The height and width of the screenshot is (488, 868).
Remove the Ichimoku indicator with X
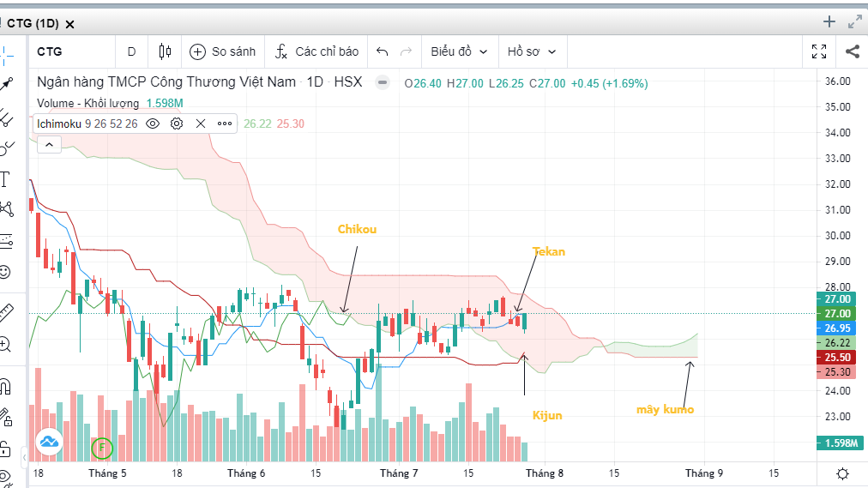[x=201, y=124]
